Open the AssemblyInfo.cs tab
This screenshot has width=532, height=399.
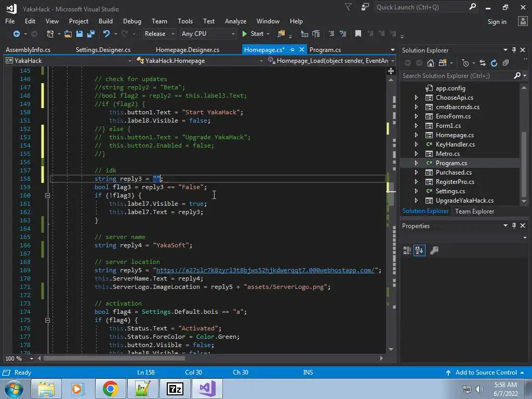(x=28, y=50)
